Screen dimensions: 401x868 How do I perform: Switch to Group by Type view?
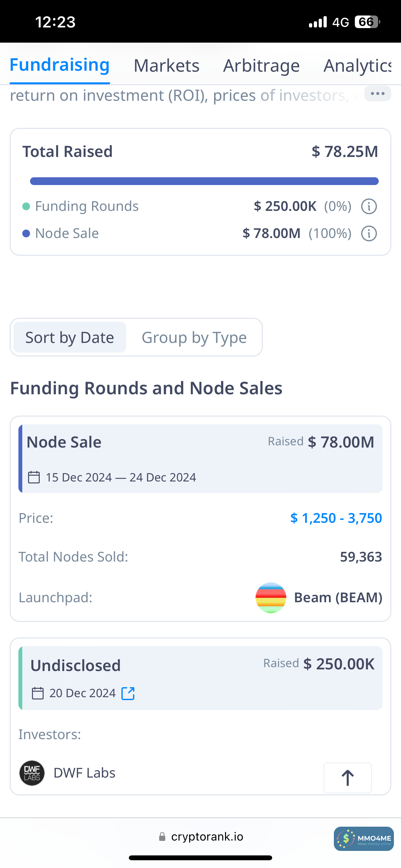(194, 337)
